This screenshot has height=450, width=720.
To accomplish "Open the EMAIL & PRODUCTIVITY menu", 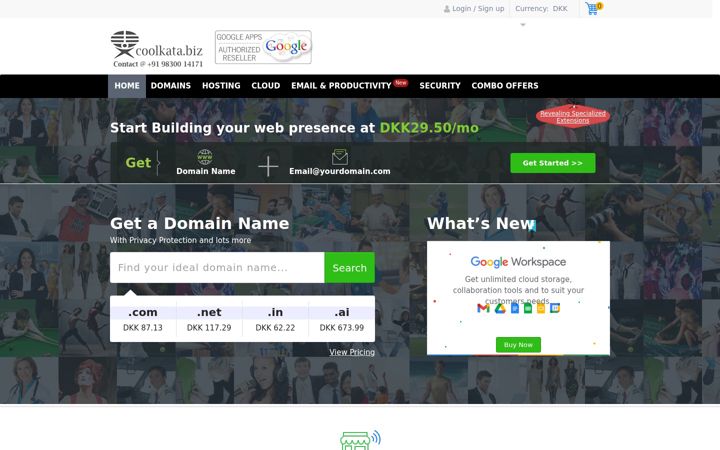I will coord(341,86).
